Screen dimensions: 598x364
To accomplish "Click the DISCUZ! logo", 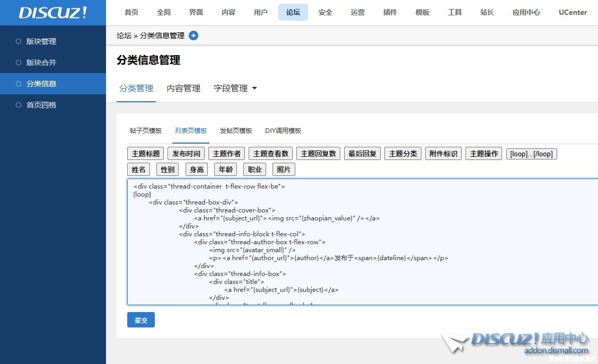I will tap(53, 13).
